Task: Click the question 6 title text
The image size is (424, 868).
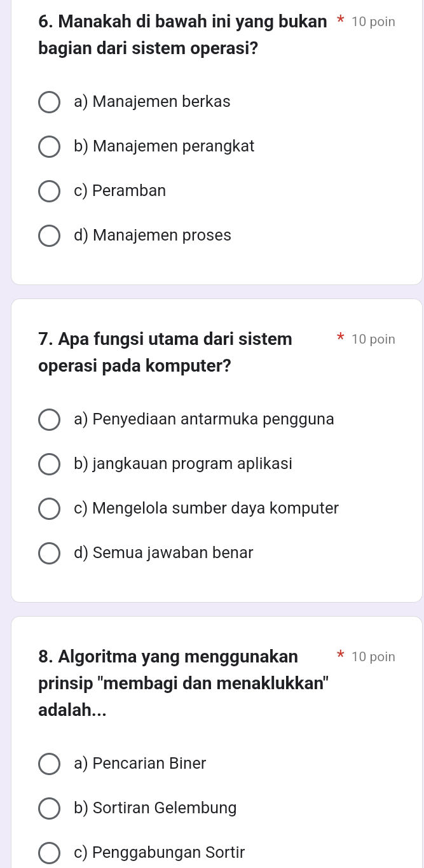Action: point(182,21)
